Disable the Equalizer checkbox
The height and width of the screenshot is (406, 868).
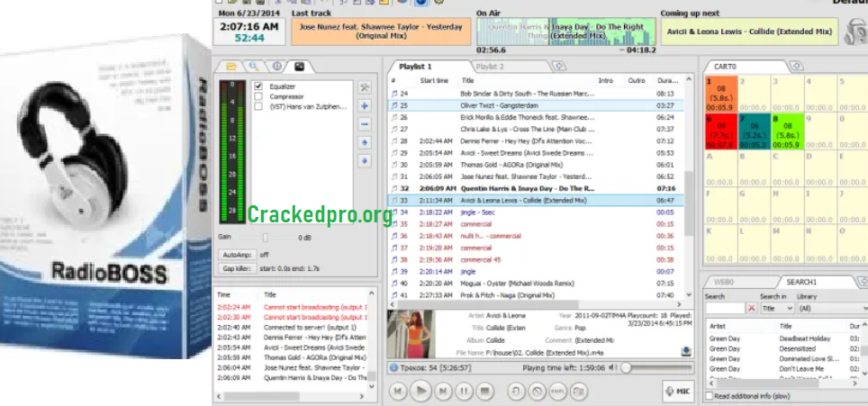tap(258, 86)
